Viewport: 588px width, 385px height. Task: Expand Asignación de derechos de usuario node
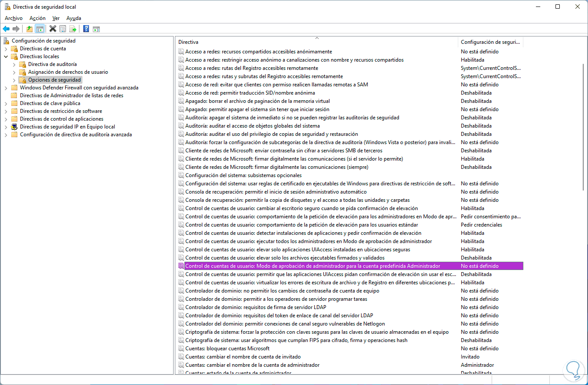pos(14,72)
